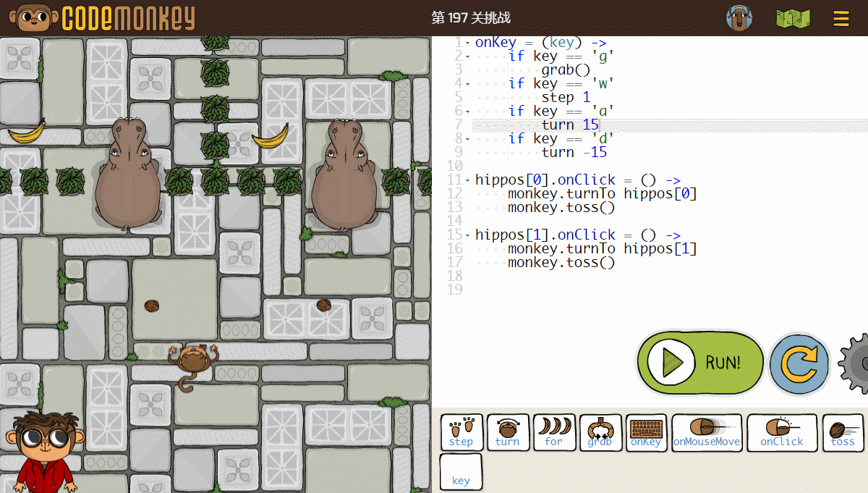Insert the onKey event block
Screen dimensions: 868x493
pyautogui.click(x=646, y=432)
